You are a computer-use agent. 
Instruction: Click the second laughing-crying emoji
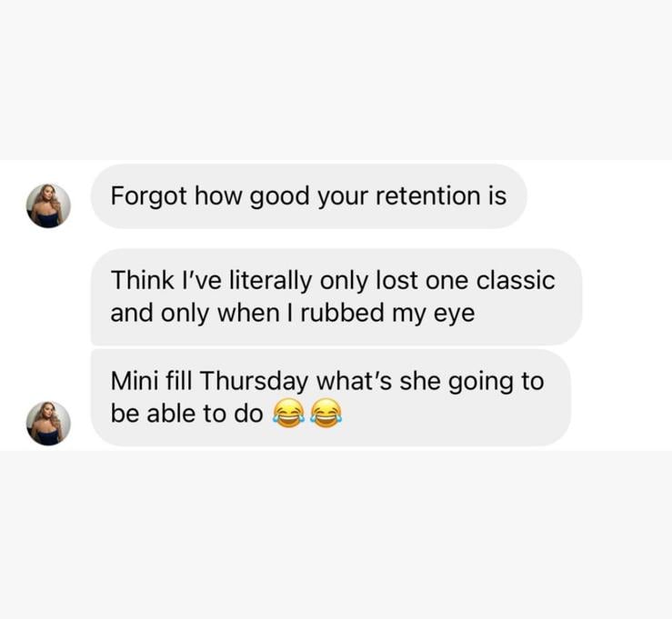326,413
